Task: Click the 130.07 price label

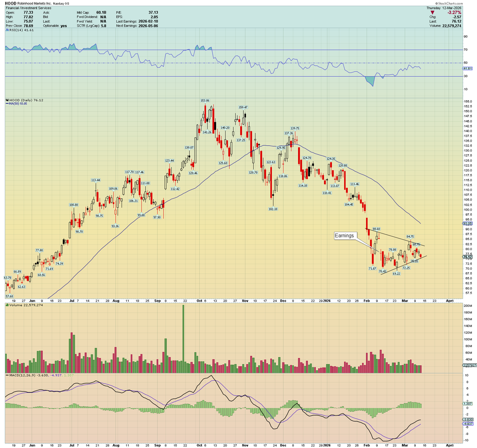Action: pyautogui.click(x=189, y=147)
